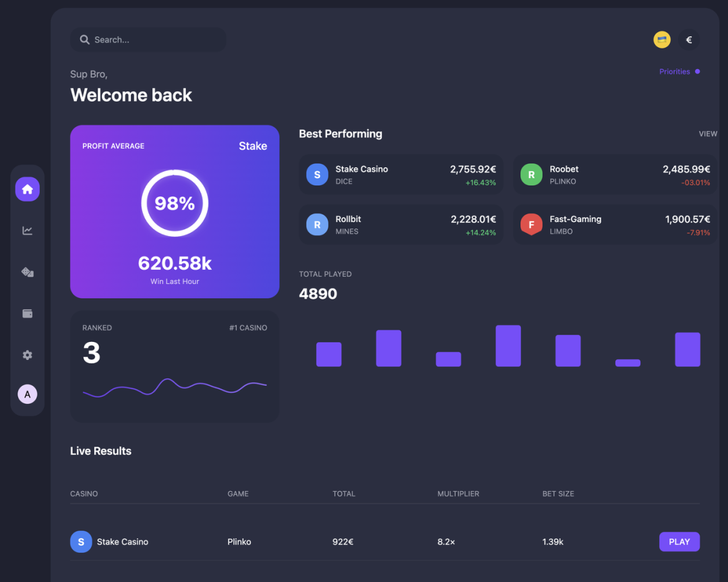Click the Priorities link
The width and height of the screenshot is (728, 582).
pos(674,71)
